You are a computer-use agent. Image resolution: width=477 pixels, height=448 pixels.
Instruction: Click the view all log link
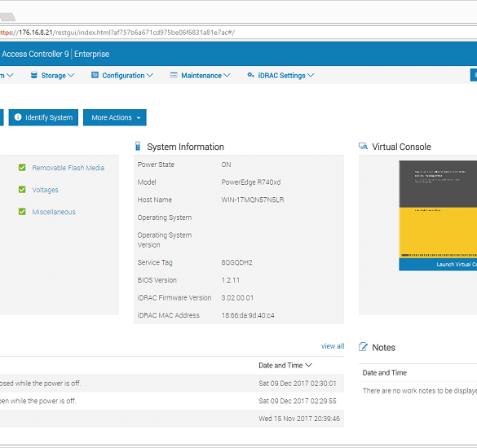333,346
